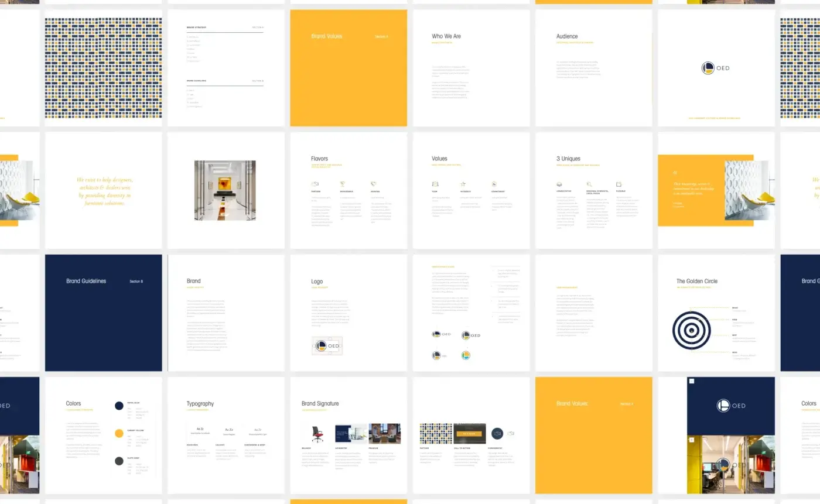Click the magnifier icon on 3 Uniques page
820x504 pixels.
(589, 184)
